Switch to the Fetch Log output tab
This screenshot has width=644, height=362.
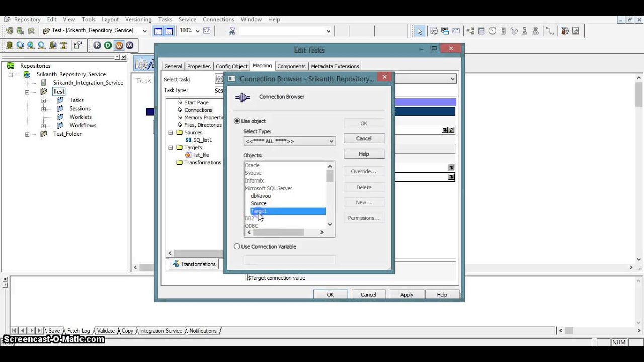78,331
